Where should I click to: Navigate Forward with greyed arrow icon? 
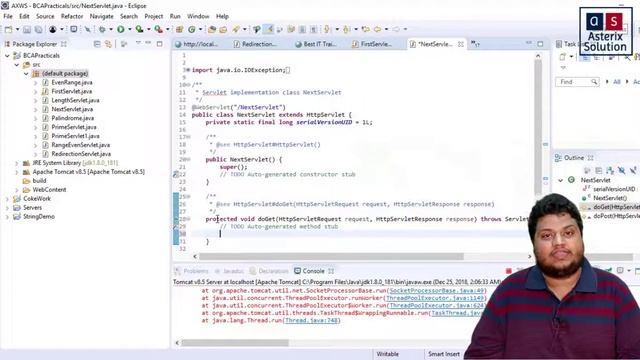[x=396, y=29]
